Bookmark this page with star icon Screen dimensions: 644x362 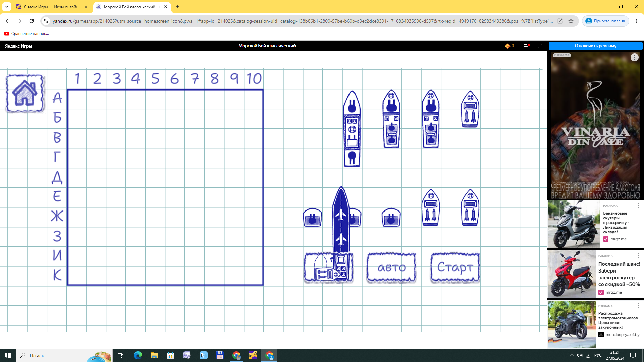571,21
